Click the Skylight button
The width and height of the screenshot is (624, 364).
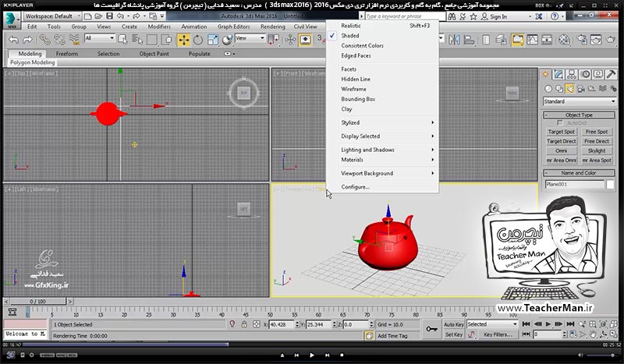(x=597, y=150)
